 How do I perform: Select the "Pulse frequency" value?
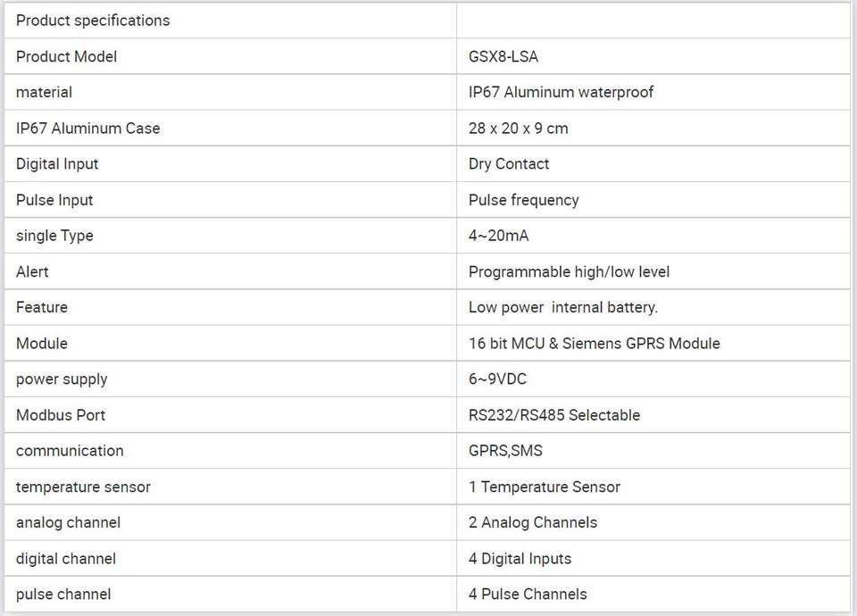coord(523,200)
